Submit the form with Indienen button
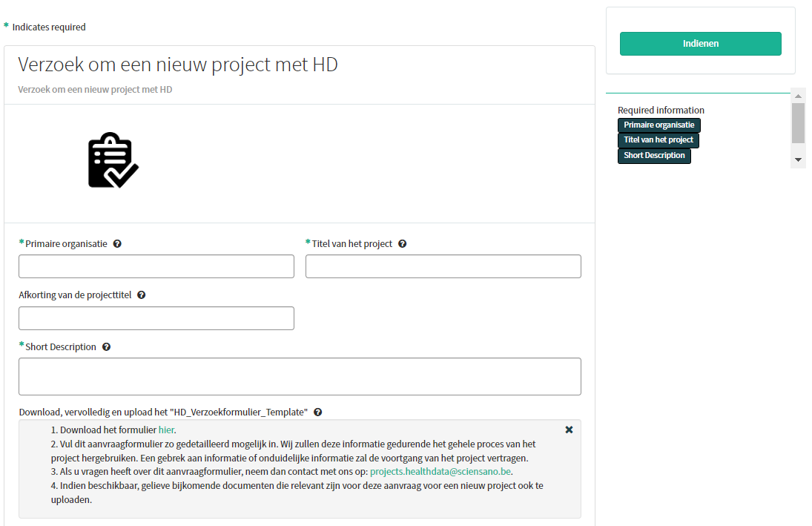The width and height of the screenshot is (812, 526). (700, 44)
